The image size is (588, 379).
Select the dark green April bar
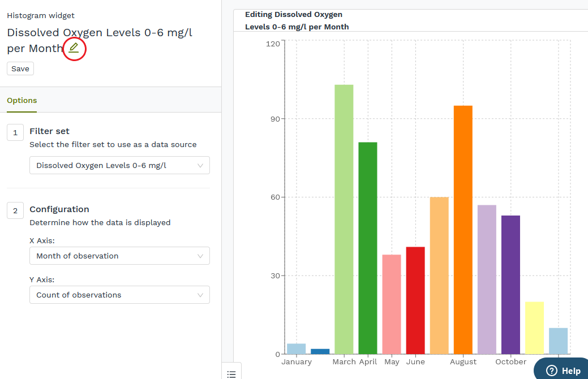tap(368, 248)
